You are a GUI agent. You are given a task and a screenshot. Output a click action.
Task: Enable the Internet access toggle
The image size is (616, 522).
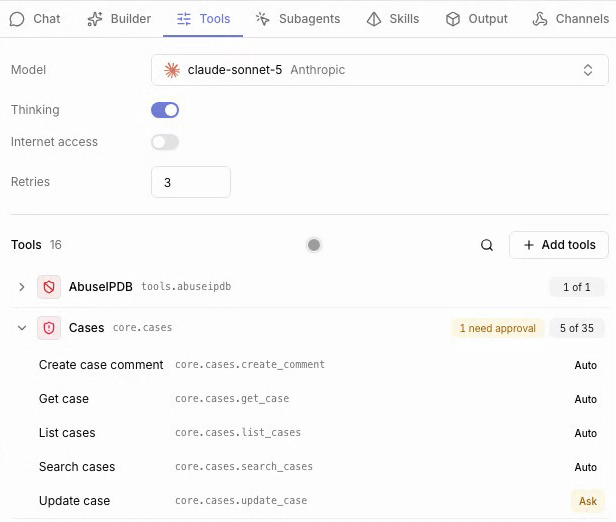click(x=165, y=142)
